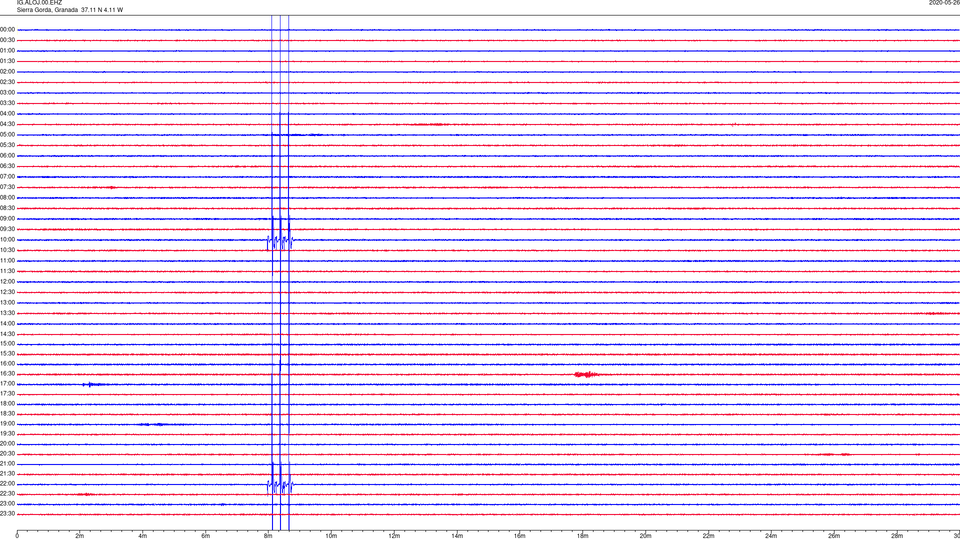Click the 6m axis tick label
Viewport: 960px width, 540px height.
[x=206, y=536]
